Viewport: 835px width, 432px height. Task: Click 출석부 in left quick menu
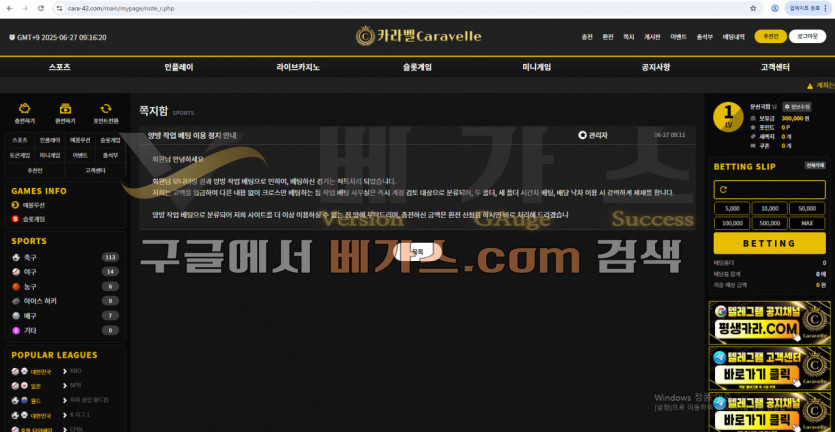pos(109,156)
